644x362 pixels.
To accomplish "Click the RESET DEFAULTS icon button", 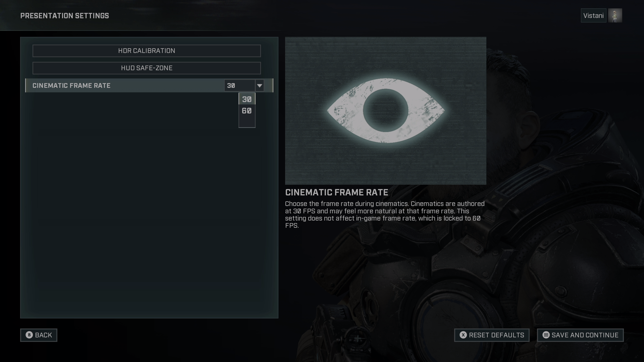I will [463, 335].
